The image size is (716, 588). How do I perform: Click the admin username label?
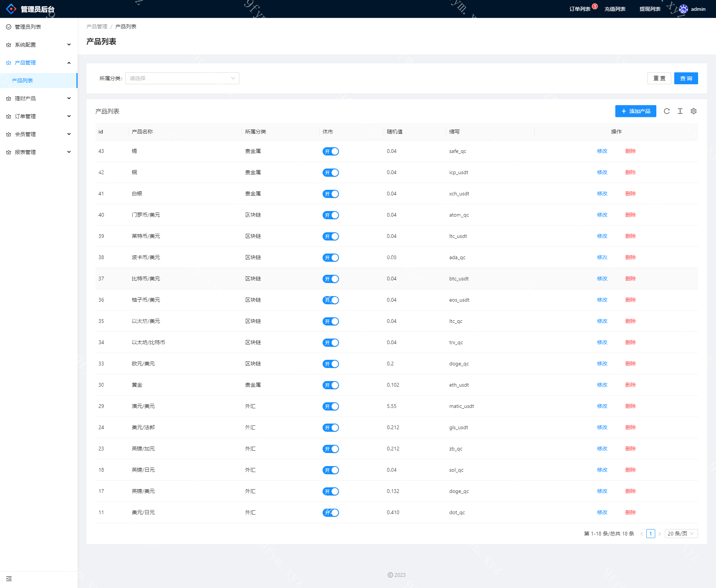pos(698,9)
